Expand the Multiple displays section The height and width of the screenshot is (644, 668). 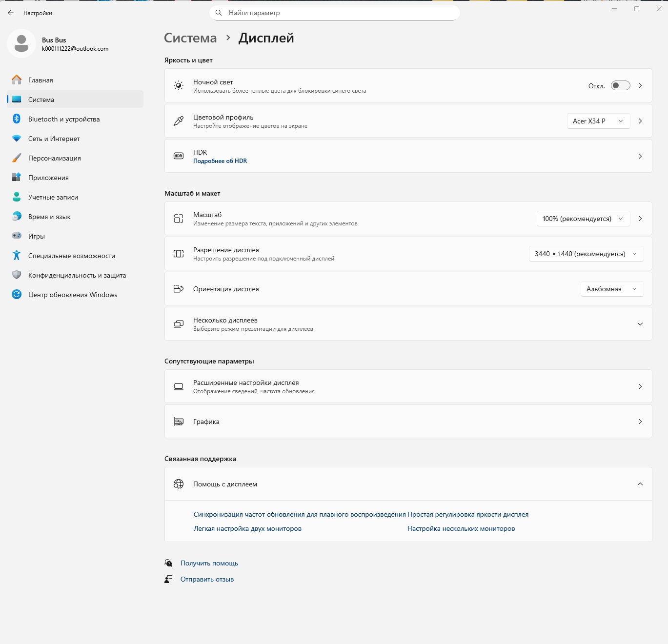640,324
